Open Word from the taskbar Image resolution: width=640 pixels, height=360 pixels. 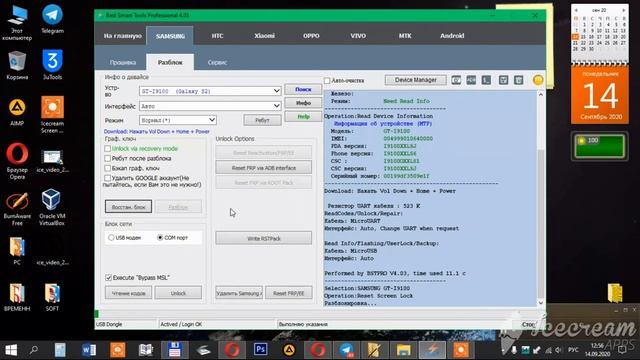(89, 350)
